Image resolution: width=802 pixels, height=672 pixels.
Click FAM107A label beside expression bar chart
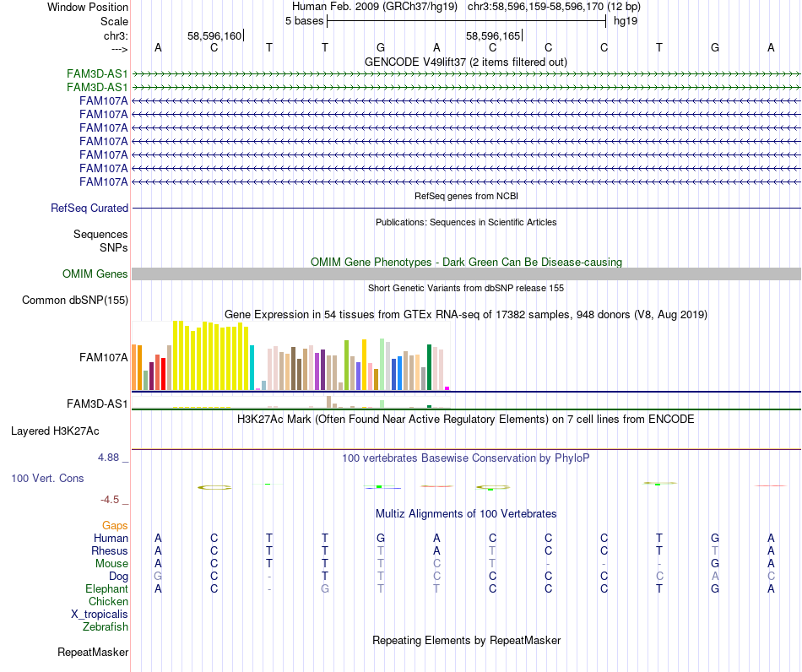coord(103,357)
